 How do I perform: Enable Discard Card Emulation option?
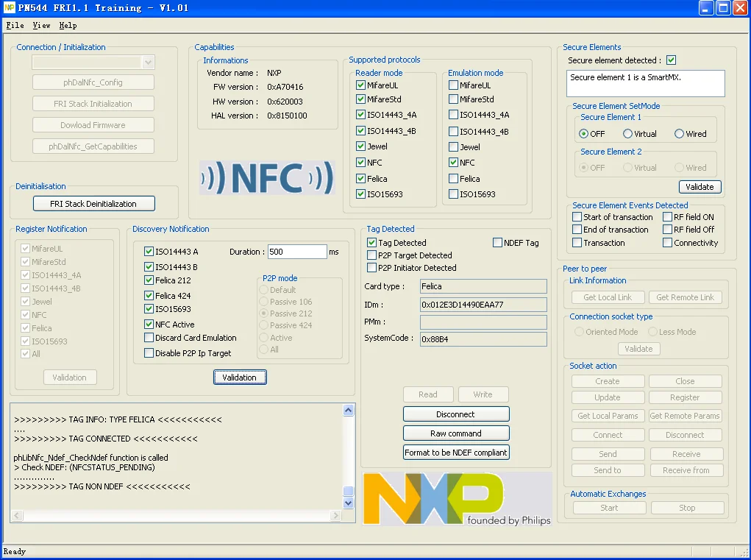pos(149,338)
